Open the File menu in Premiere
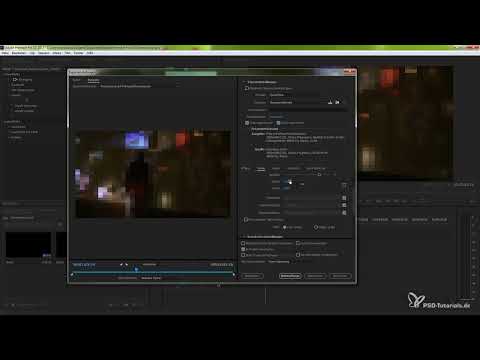 5,53
